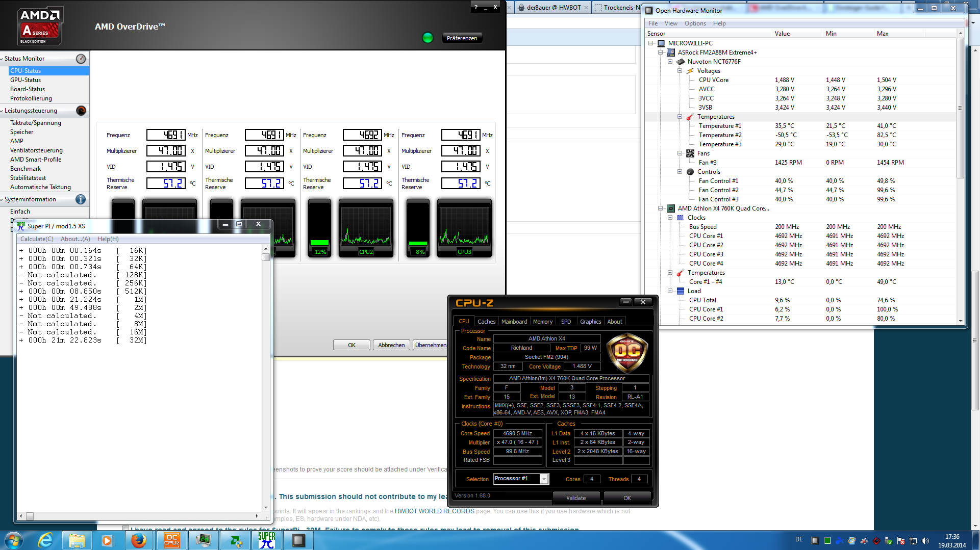Open the Calculate(C) menu in Super PI
The image size is (980, 550).
pos(37,239)
